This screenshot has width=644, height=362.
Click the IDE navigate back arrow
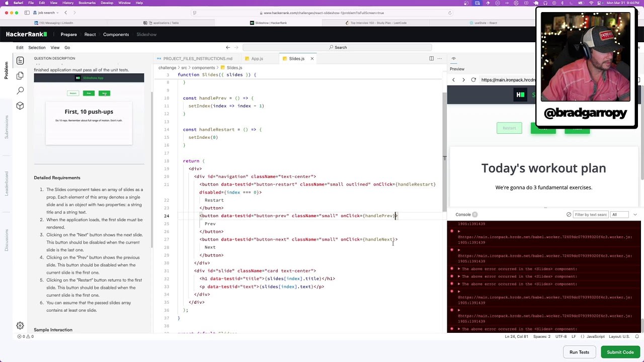(228, 47)
